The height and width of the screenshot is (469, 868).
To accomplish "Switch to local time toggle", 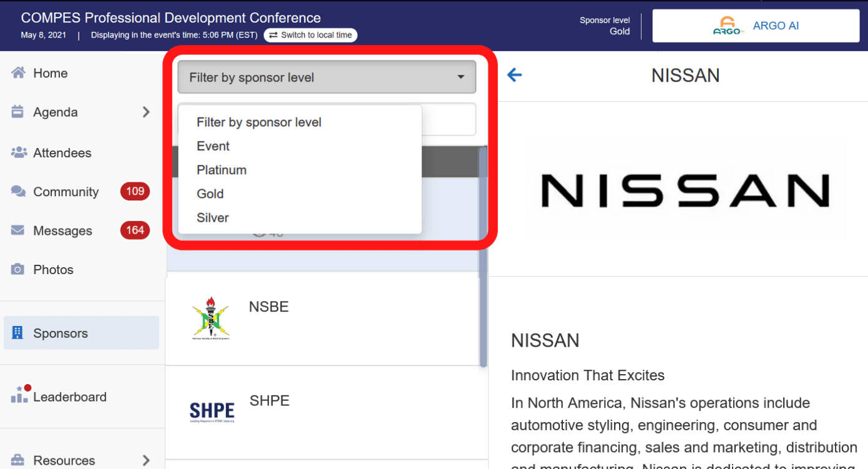I will [x=311, y=35].
